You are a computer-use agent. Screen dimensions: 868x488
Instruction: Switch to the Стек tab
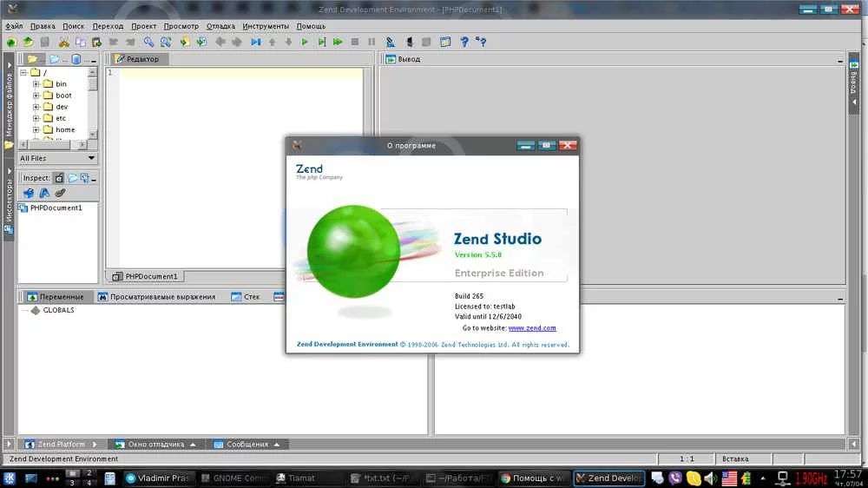[x=246, y=297]
